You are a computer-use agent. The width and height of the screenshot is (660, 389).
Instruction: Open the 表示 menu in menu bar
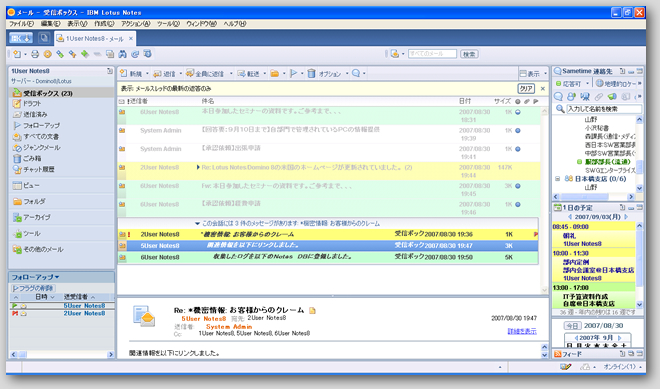click(77, 24)
